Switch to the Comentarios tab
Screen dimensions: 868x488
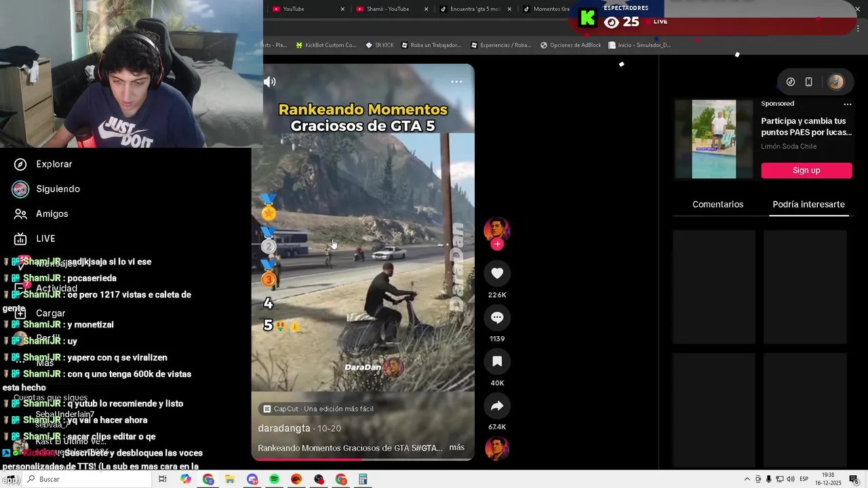[x=717, y=204]
